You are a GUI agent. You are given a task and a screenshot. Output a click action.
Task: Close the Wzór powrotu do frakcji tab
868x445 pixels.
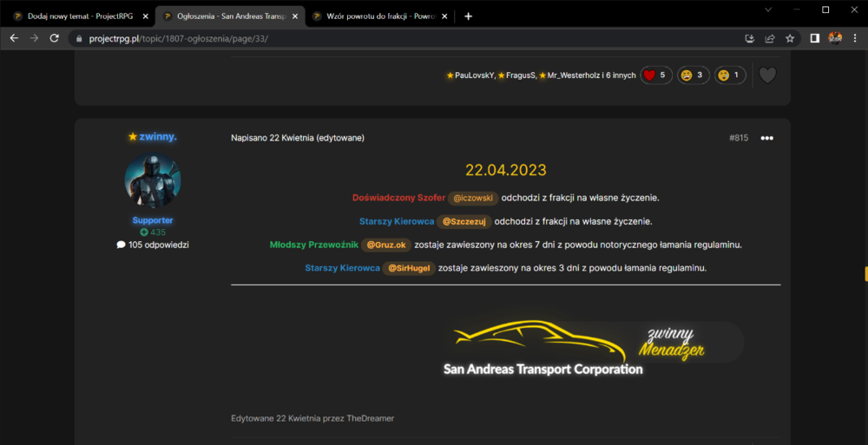pyautogui.click(x=444, y=16)
